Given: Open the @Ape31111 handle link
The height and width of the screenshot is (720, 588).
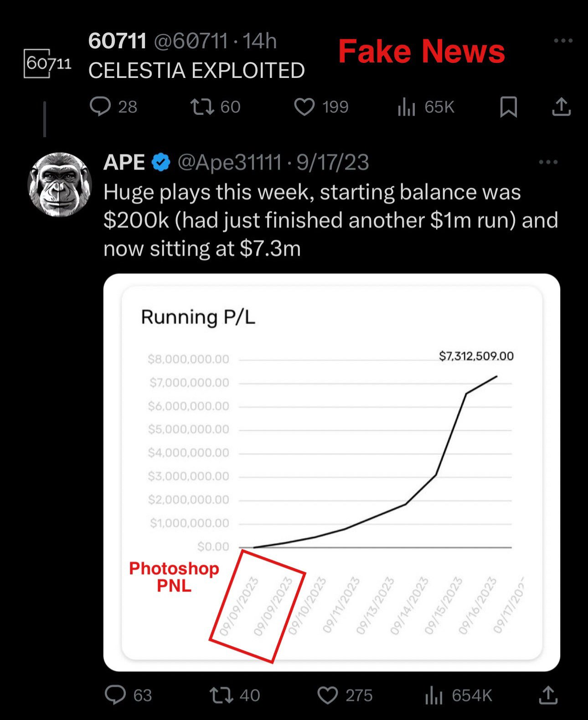Looking at the screenshot, I should [229, 162].
